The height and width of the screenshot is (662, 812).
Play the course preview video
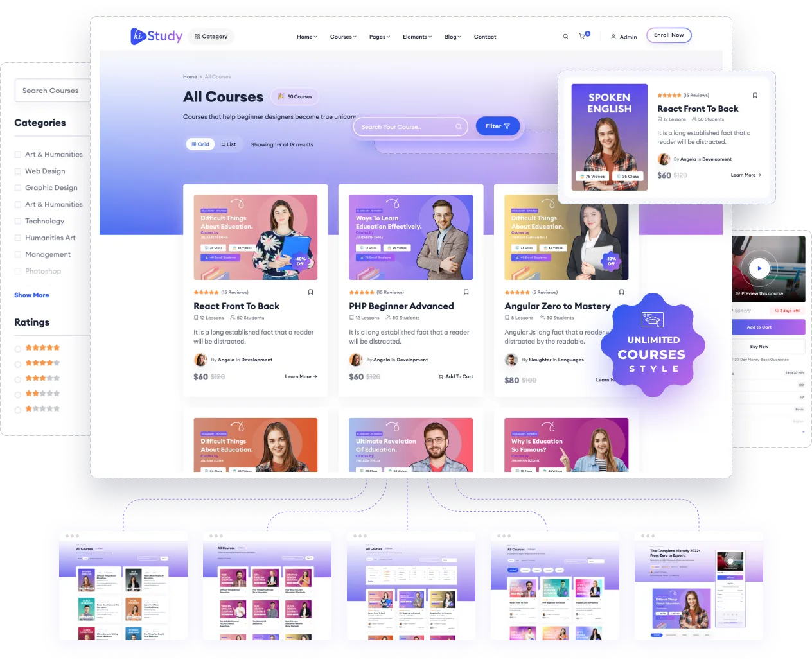pos(759,268)
